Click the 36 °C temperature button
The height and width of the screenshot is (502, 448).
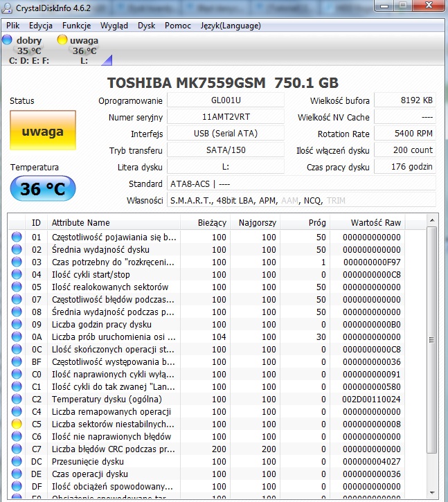point(43,188)
